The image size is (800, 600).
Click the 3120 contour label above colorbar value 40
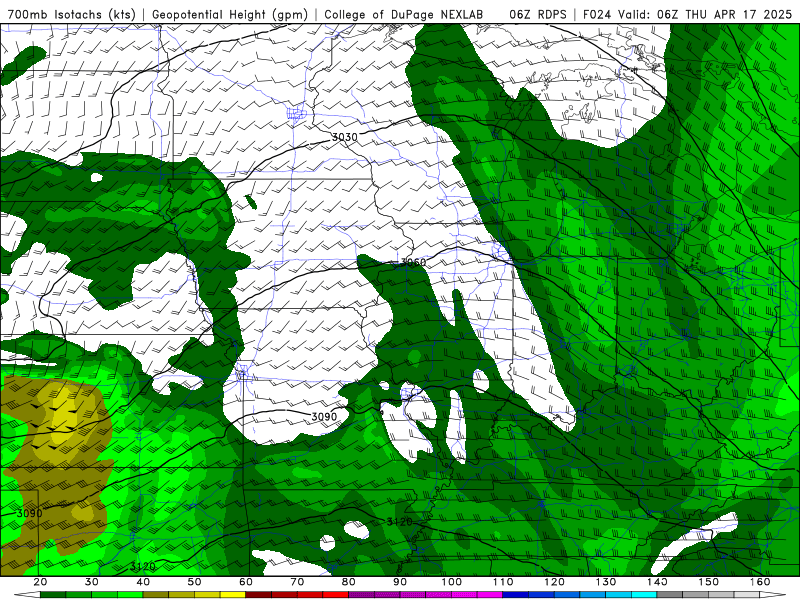142,566
